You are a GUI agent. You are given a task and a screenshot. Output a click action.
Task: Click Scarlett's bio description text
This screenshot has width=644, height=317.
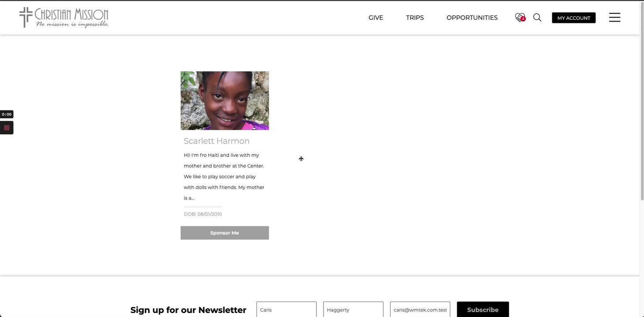point(224,177)
